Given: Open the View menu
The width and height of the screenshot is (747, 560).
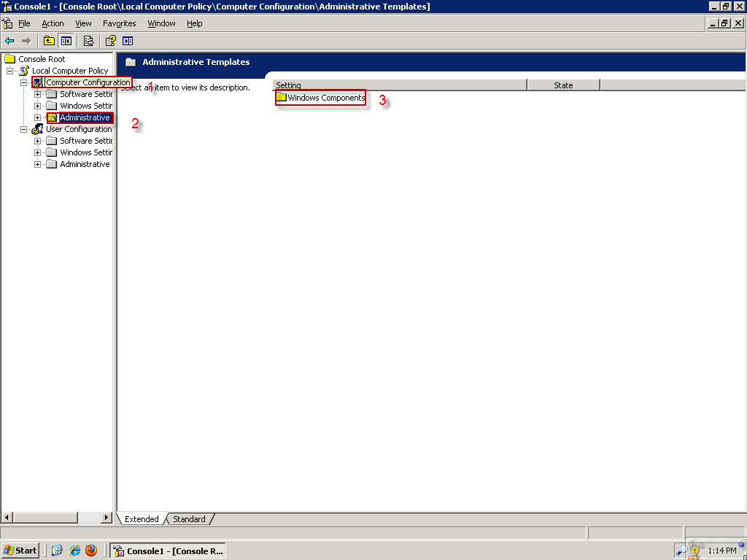Looking at the screenshot, I should click(x=83, y=23).
